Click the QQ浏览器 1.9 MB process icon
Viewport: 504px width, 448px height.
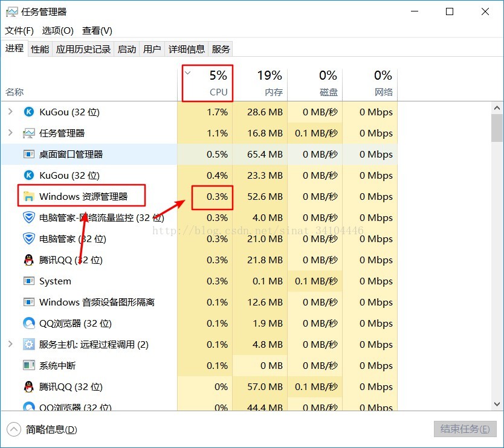29,323
